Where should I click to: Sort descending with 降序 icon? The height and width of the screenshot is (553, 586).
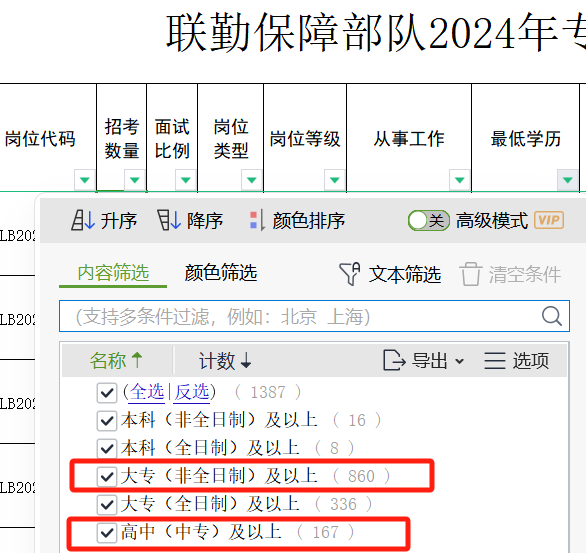169,220
